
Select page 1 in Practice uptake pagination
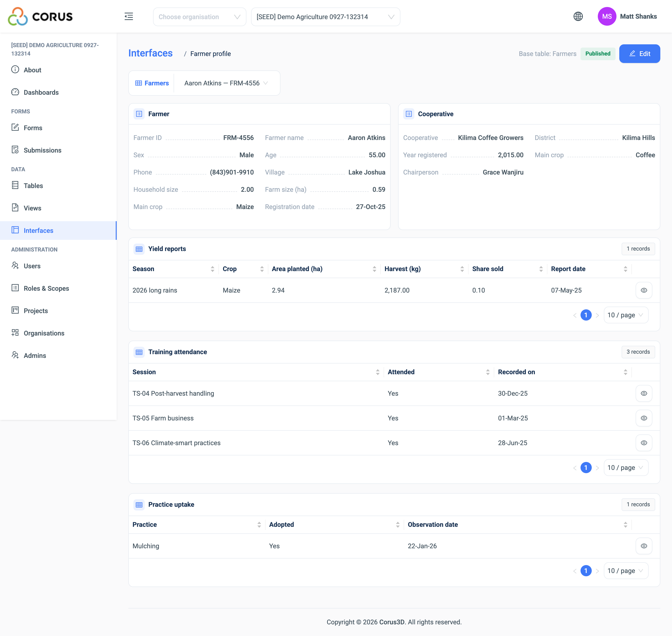pyautogui.click(x=586, y=571)
